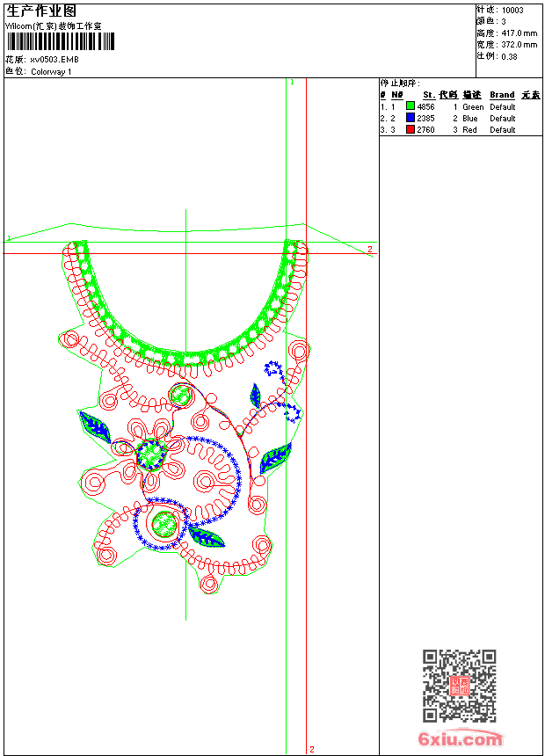The height and width of the screenshot is (756, 545).
Task: Select the Wilcom studio name line
Action: (x=53, y=26)
